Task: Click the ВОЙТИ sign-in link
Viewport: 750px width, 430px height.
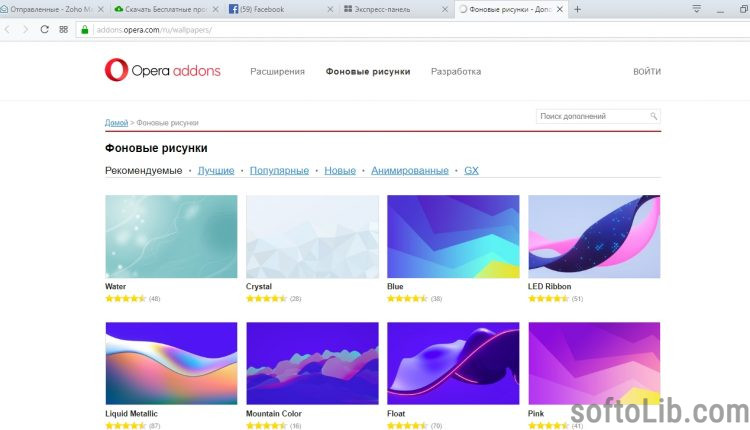Action: (x=647, y=71)
